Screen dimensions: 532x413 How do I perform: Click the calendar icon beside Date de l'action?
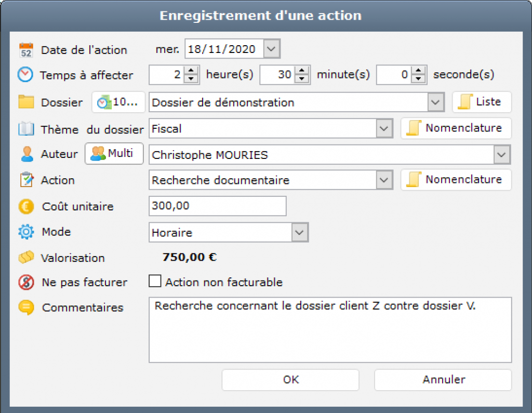tap(25, 50)
